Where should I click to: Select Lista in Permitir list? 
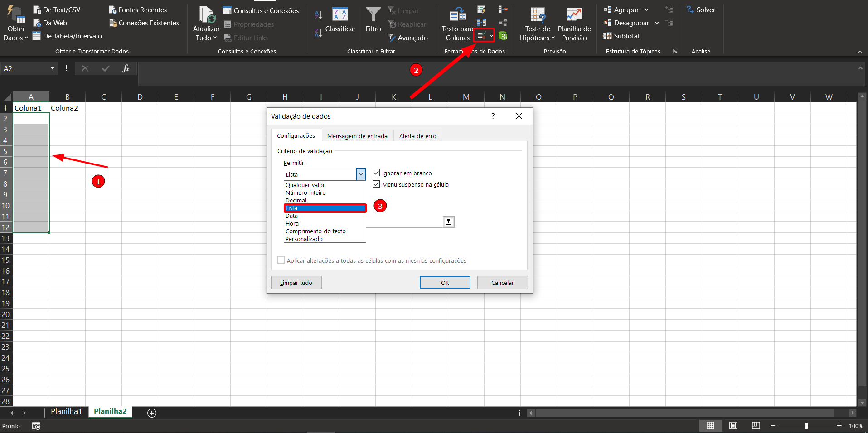click(325, 208)
